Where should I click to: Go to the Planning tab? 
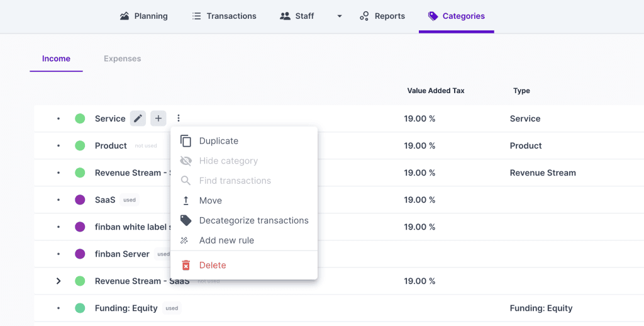(x=144, y=16)
